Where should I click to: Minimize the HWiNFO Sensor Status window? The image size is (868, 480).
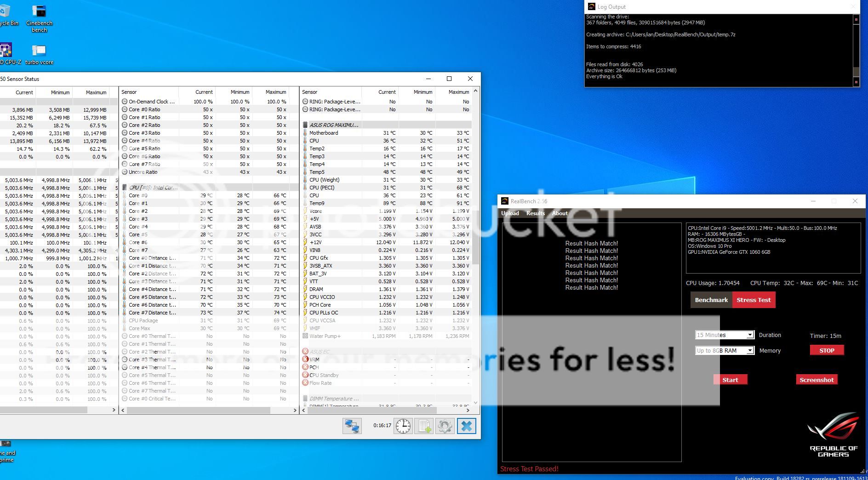coord(428,79)
